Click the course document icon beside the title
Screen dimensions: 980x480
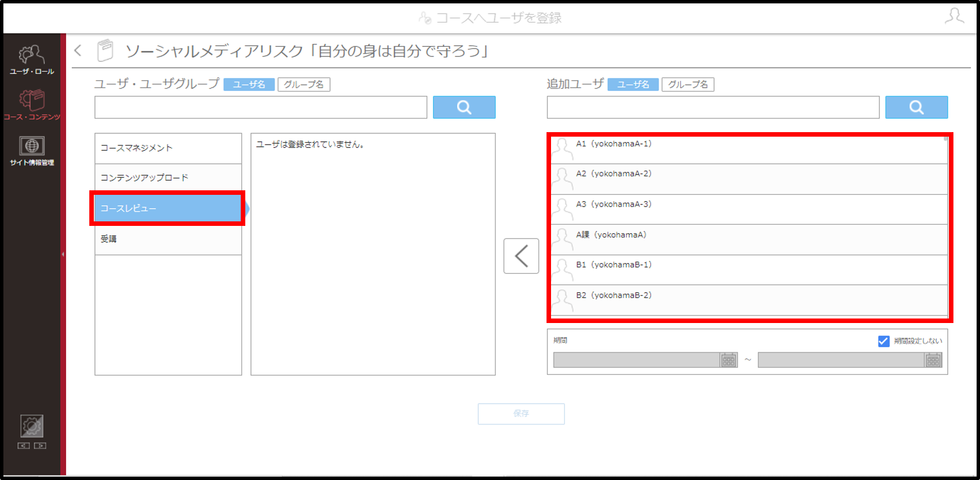[x=105, y=51]
